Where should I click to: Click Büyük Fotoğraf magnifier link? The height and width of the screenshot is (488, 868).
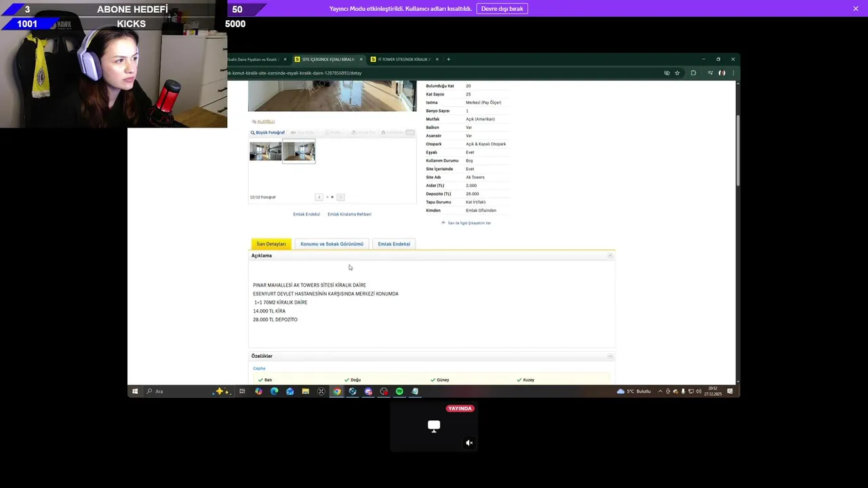[x=268, y=133]
